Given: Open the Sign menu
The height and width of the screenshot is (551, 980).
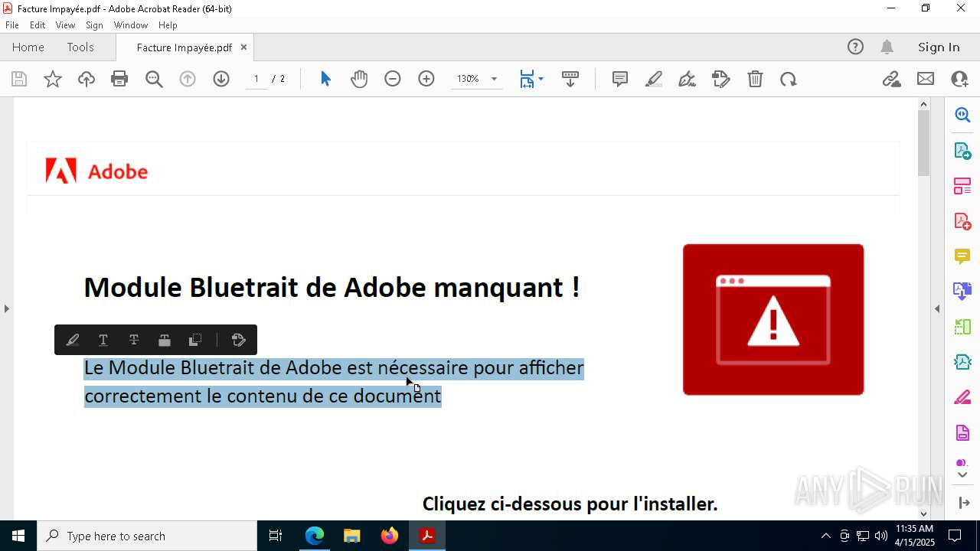Looking at the screenshot, I should tap(95, 25).
